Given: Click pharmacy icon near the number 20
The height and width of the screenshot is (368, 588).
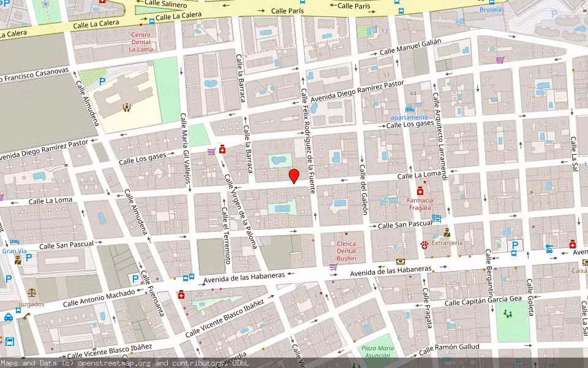Looking at the screenshot, I should pyautogui.click(x=181, y=294).
